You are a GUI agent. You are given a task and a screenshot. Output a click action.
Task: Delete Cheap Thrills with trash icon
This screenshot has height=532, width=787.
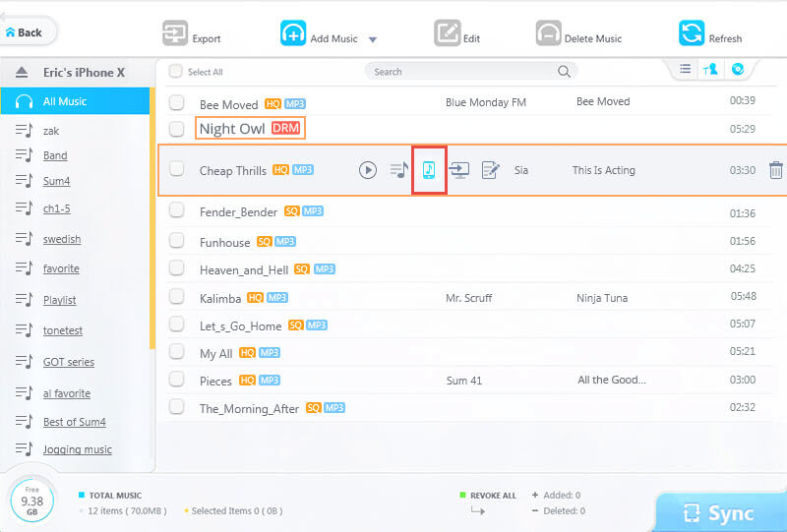775,170
